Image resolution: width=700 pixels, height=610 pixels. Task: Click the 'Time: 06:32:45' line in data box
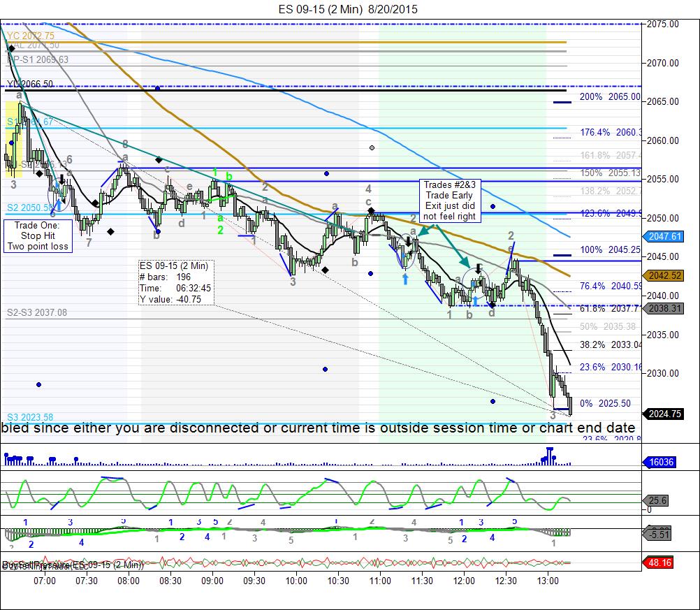[175, 288]
